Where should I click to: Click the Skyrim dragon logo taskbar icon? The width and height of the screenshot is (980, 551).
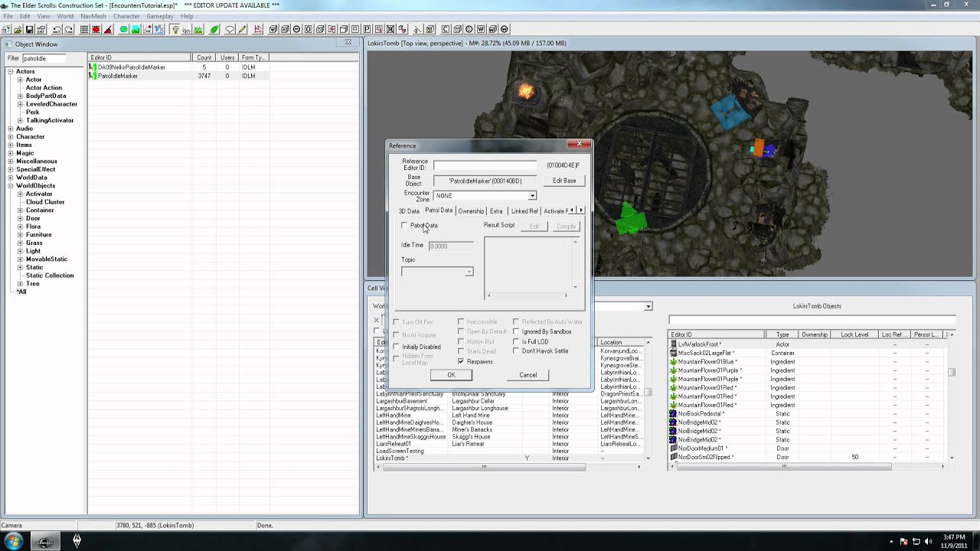pyautogui.click(x=77, y=541)
